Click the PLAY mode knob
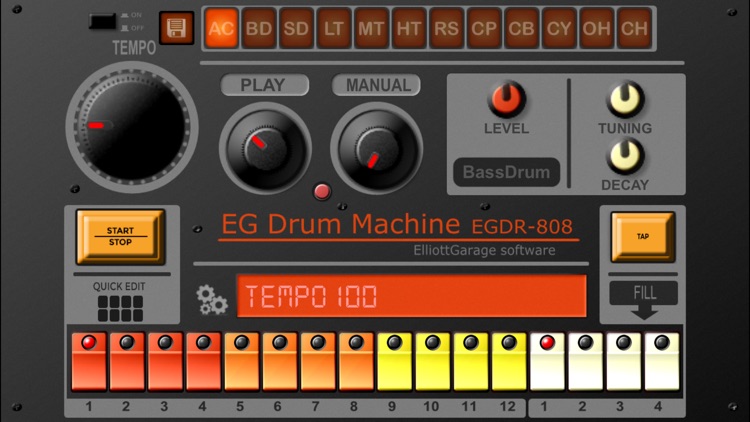 [x=265, y=148]
